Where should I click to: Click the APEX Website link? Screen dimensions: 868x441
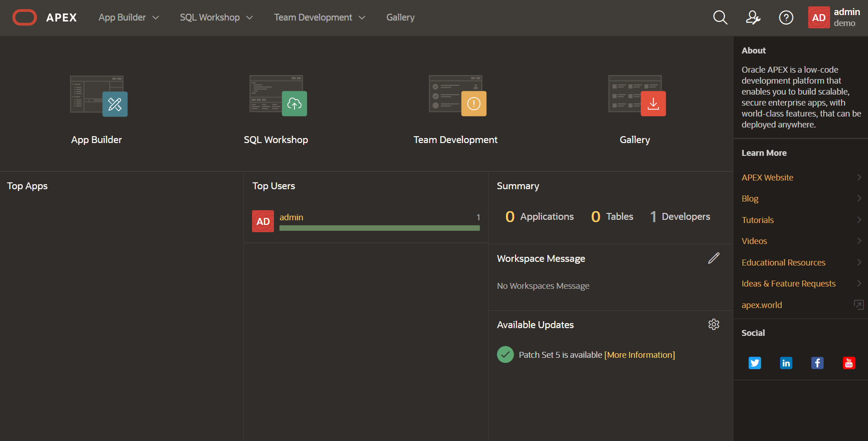click(767, 177)
